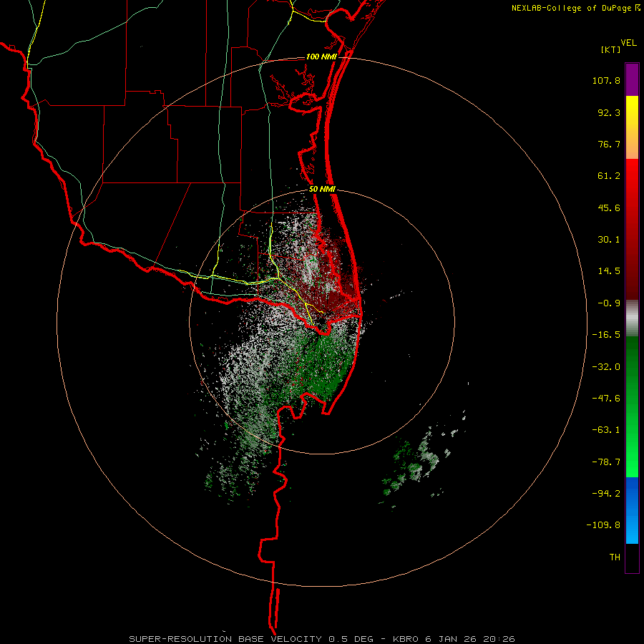Click the gray zero-velocity segment of color bar
644x644 pixels.
632,318
